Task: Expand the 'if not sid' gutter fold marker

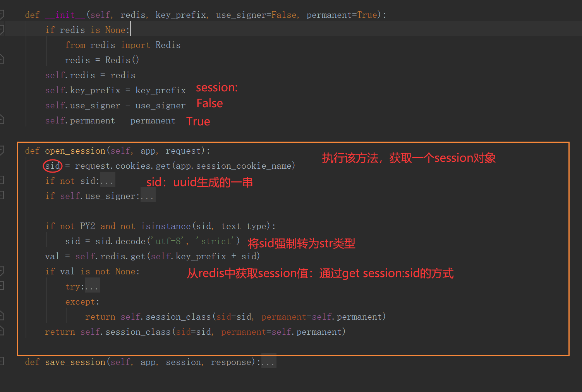Action: (1, 180)
